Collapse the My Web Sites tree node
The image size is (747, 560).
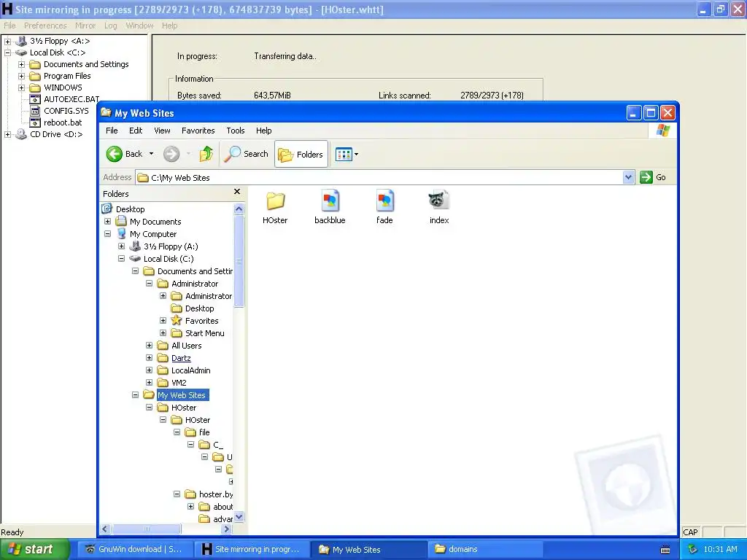pos(135,394)
